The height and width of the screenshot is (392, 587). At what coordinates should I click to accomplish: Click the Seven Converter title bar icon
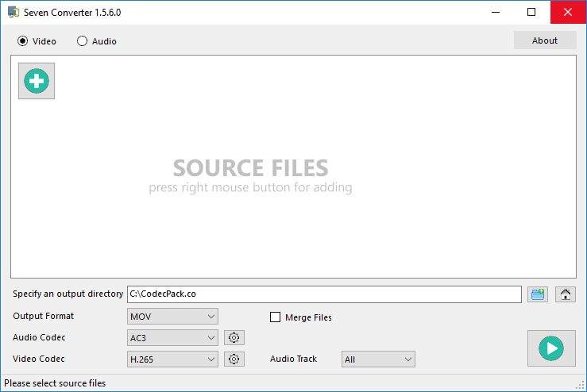tap(13, 13)
